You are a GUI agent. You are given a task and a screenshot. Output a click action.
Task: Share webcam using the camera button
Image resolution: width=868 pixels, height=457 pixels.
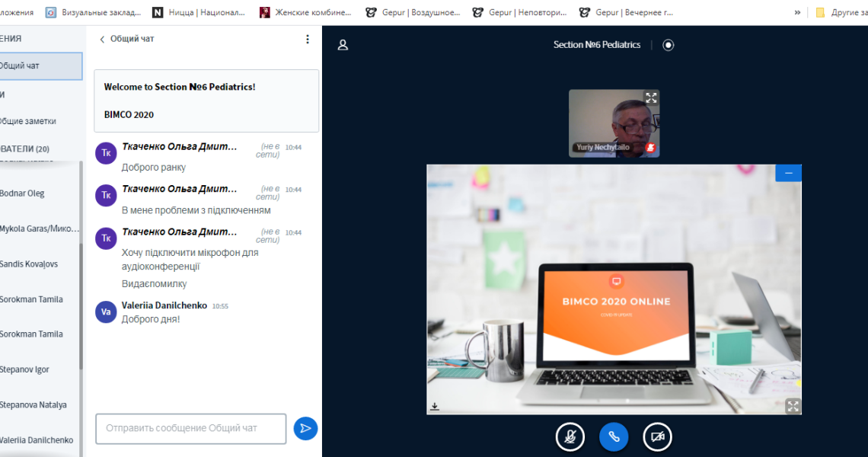click(658, 437)
